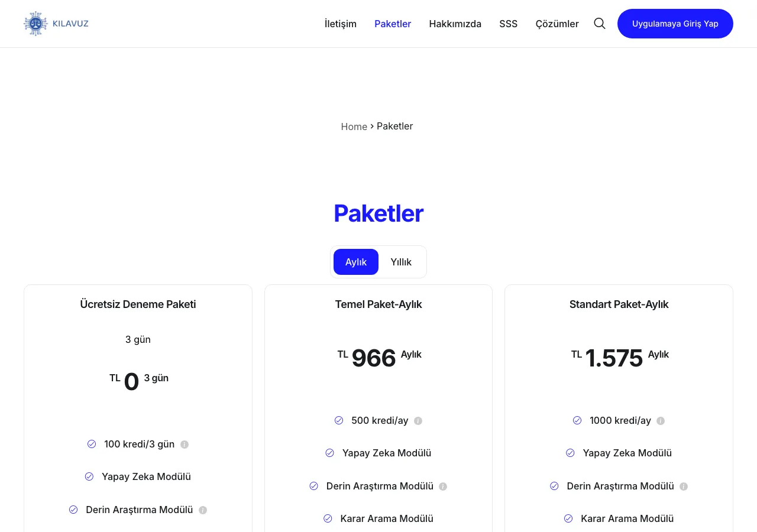Click checkmark beside Derin Araştırma in Standart Paket
This screenshot has height=532, width=757.
(554, 486)
